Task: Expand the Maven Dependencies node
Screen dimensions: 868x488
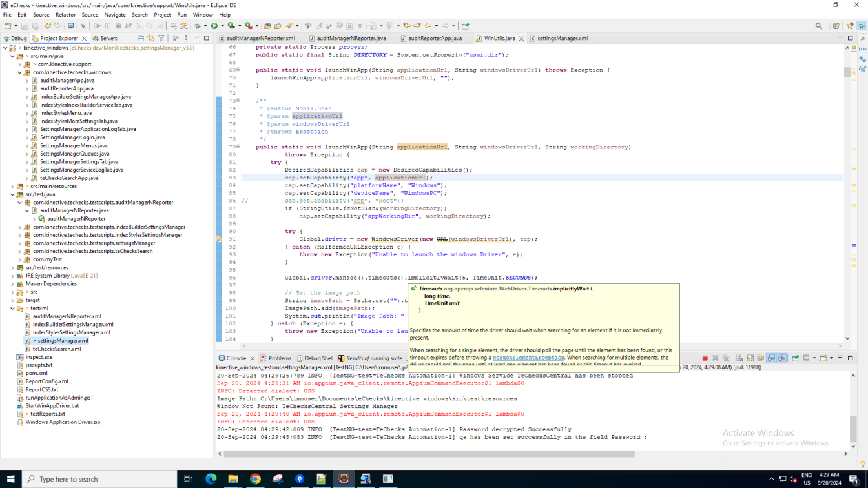Action: (12, 284)
